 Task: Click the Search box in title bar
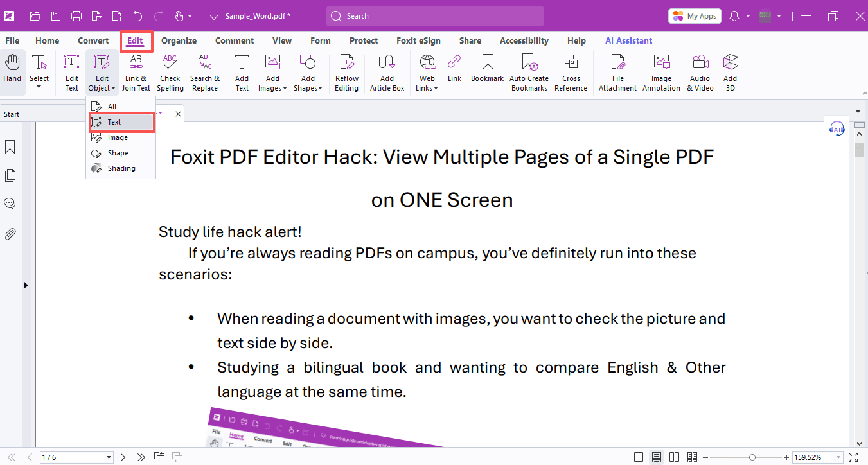435,16
